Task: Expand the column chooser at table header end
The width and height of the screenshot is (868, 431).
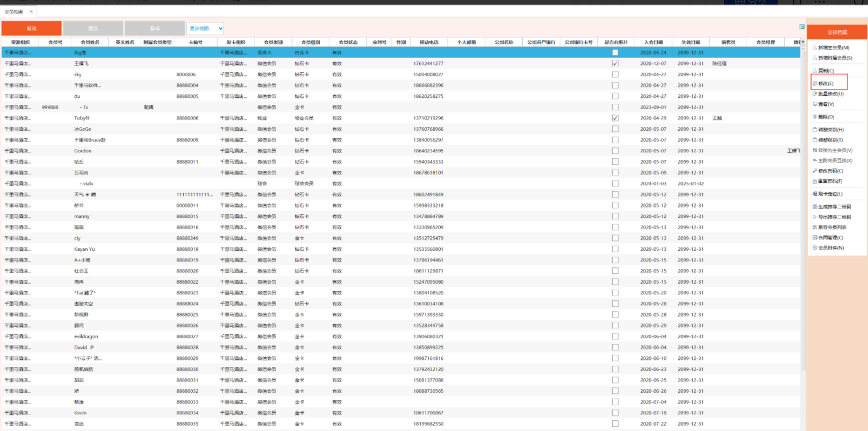Action: [x=802, y=42]
